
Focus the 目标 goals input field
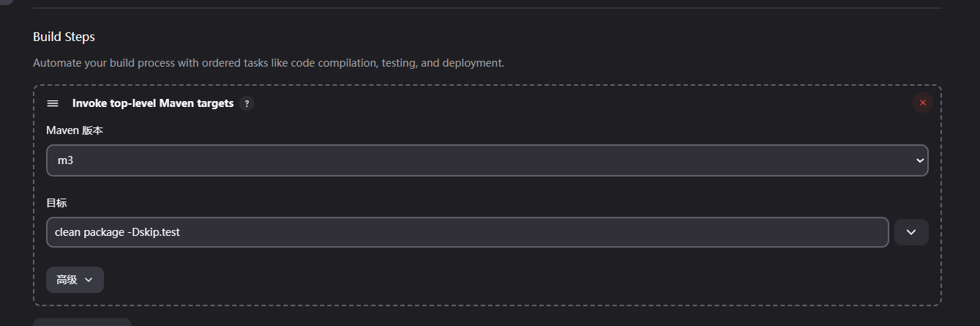coord(468,232)
